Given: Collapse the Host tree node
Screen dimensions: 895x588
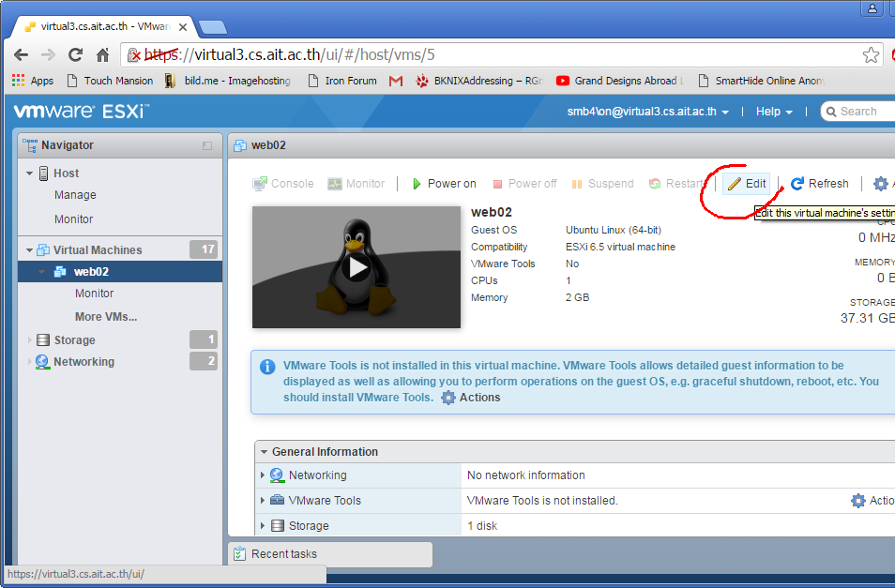Looking at the screenshot, I should [30, 173].
